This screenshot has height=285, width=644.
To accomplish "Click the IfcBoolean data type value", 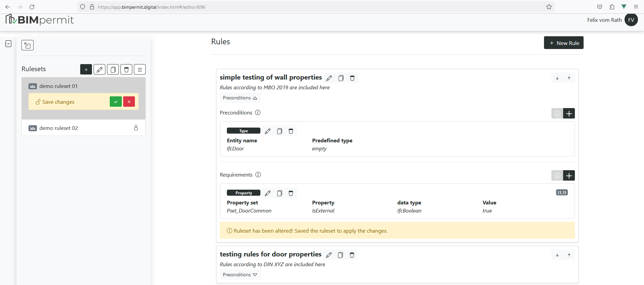I will coord(409,210).
